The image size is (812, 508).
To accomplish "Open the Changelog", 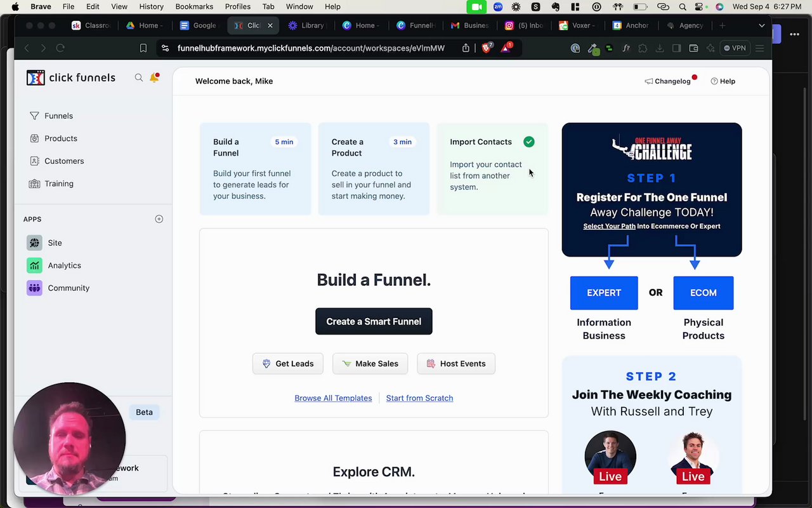I will 668,81.
